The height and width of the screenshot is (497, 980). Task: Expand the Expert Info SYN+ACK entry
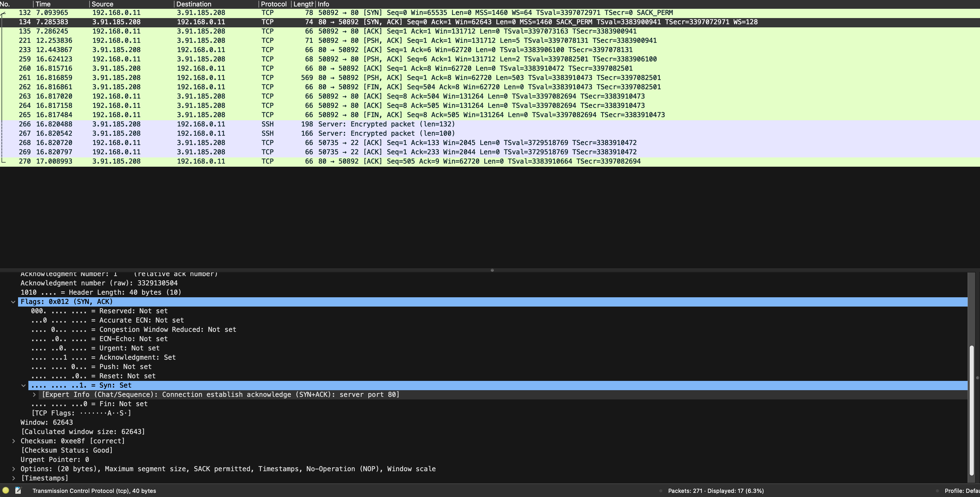click(34, 395)
